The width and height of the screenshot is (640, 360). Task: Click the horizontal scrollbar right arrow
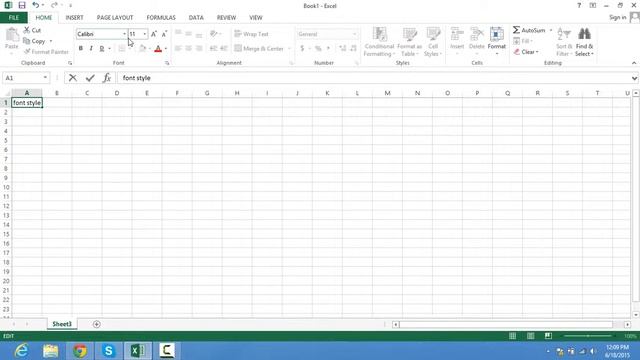(627, 324)
